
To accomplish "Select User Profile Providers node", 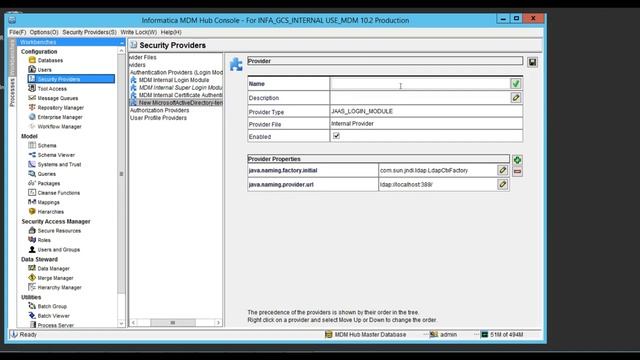I will tap(158, 118).
